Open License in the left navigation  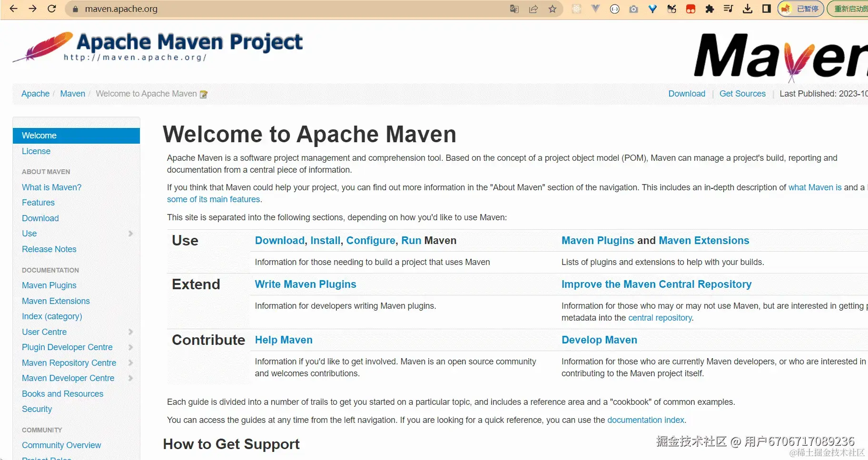pos(36,151)
